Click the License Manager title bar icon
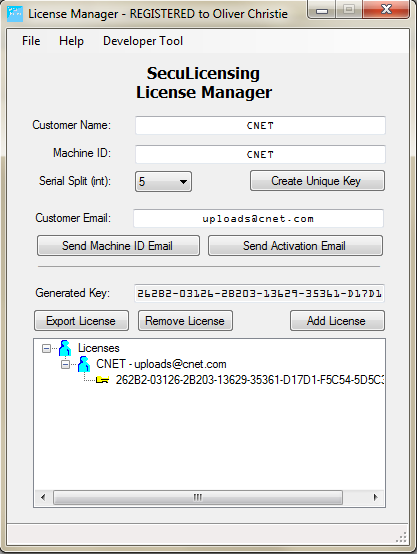417x554 pixels. (15, 14)
